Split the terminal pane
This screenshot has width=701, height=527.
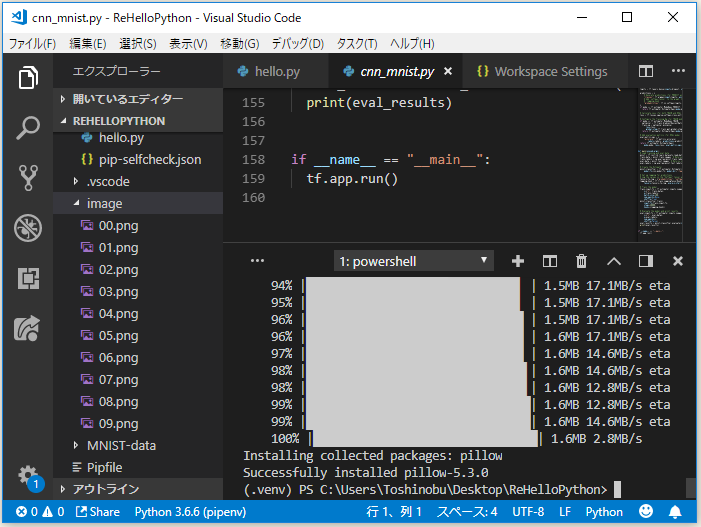pos(549,261)
